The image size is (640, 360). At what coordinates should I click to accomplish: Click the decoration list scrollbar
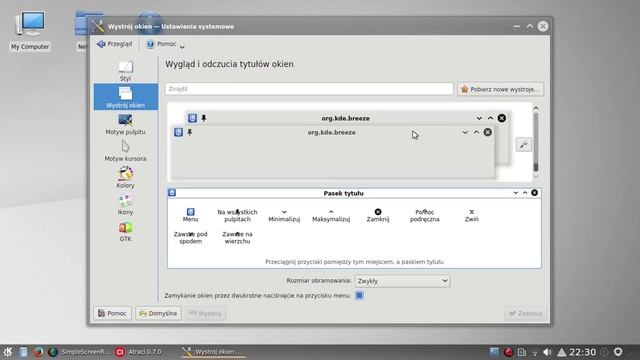pyautogui.click(x=536, y=143)
